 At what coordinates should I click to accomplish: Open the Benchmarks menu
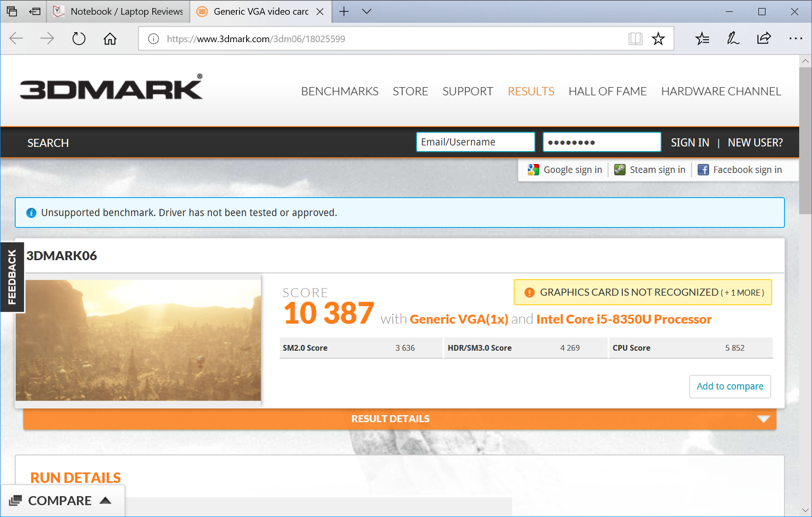click(340, 91)
